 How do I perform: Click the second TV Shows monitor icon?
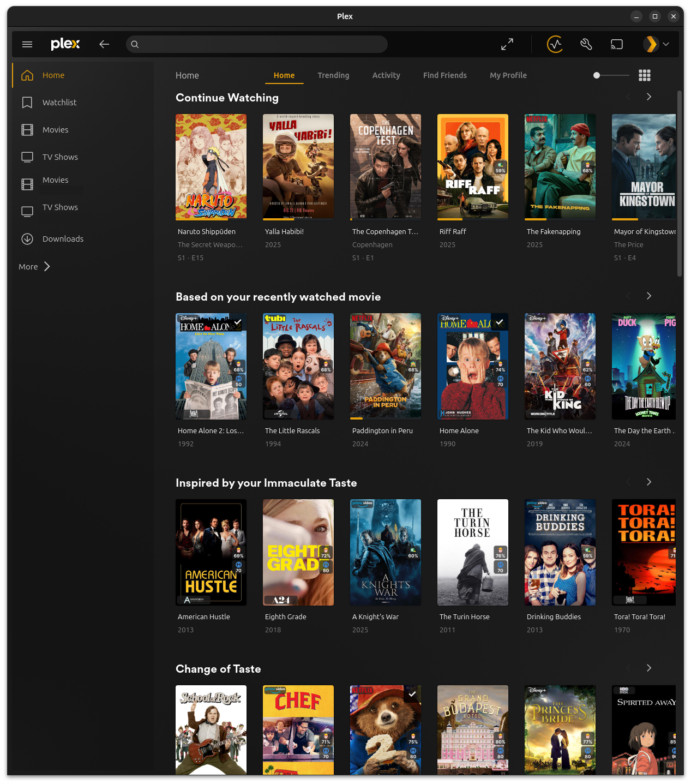click(x=27, y=212)
